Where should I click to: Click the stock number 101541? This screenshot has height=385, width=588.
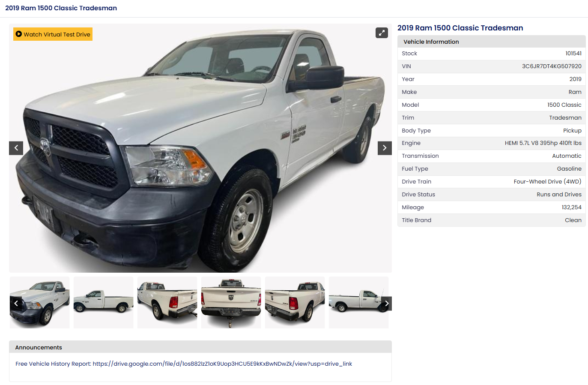(x=573, y=54)
